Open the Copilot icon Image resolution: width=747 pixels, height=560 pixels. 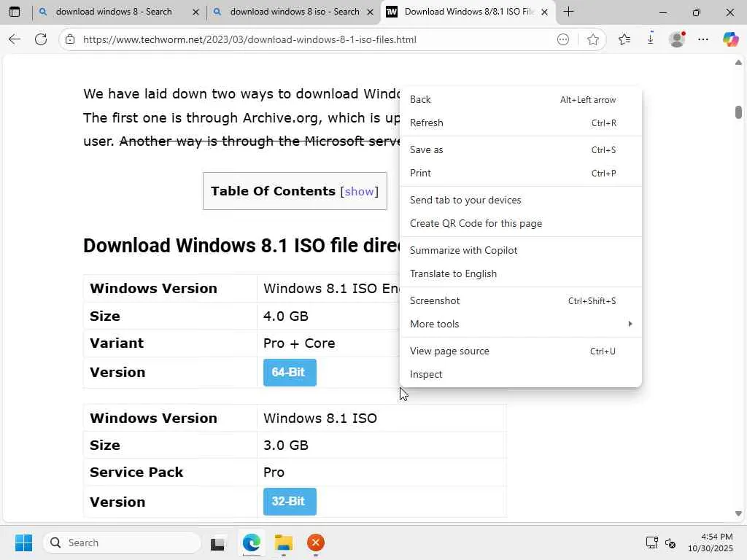730,39
